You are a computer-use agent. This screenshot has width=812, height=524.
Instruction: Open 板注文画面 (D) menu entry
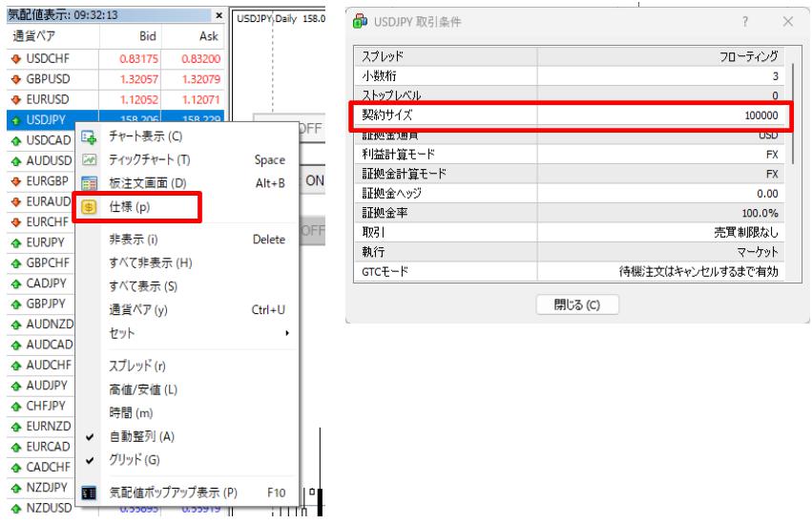tap(187, 183)
